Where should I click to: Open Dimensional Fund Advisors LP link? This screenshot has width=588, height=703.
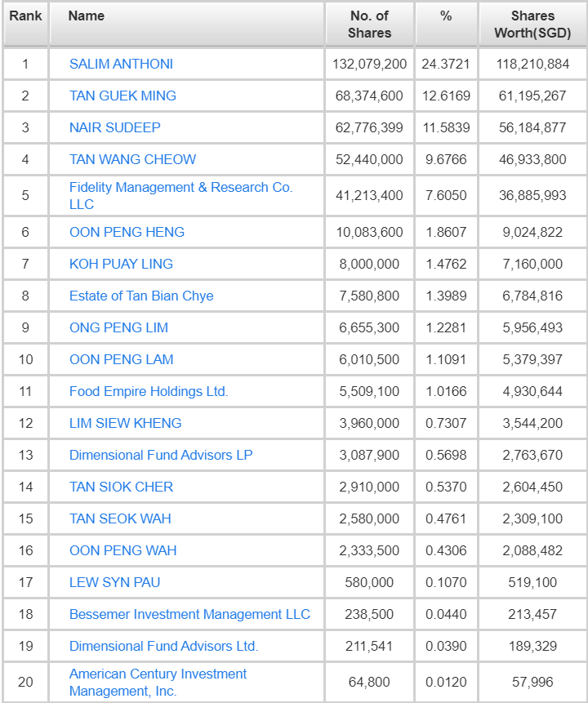click(161, 455)
